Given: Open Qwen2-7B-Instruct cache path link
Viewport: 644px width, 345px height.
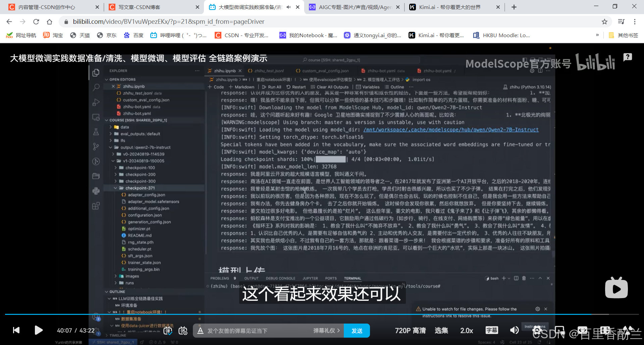Looking at the screenshot, I should coord(451,130).
